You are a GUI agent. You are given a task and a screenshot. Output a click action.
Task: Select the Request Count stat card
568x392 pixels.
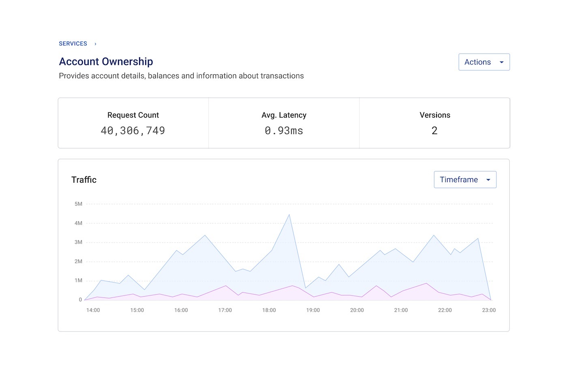tap(133, 123)
